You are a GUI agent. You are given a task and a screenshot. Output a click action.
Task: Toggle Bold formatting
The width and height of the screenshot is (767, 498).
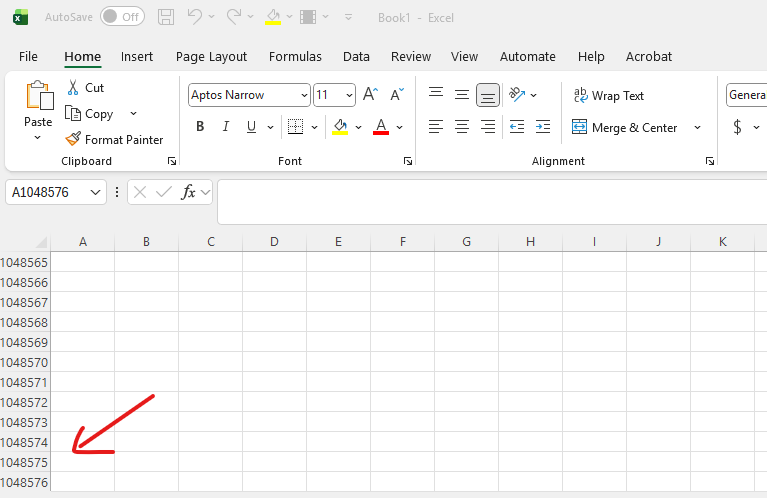tap(200, 127)
